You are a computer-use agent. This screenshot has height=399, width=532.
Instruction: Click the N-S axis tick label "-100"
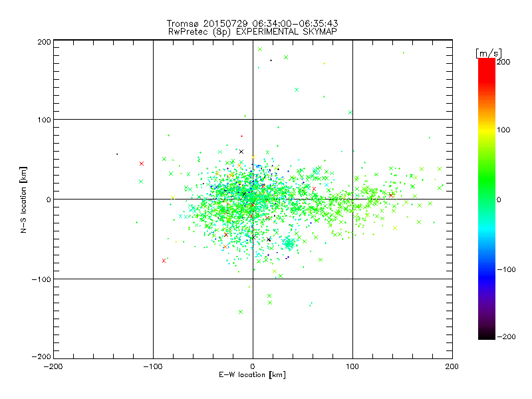pyautogui.click(x=42, y=279)
